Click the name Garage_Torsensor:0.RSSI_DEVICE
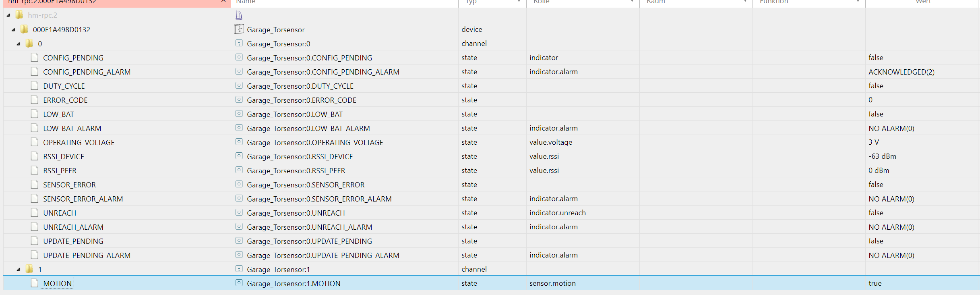 click(x=300, y=156)
